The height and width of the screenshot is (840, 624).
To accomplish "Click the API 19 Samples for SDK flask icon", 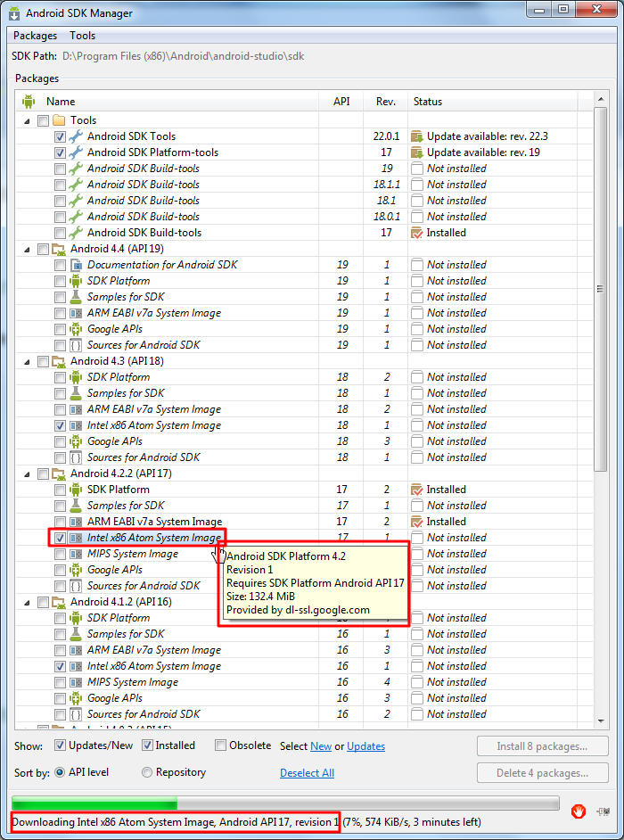I will (76, 297).
